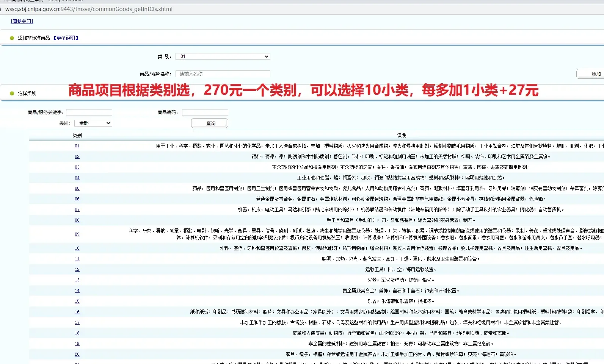Click the 商品/服务关键字 text field
The height and width of the screenshot is (364, 604).
[x=89, y=112]
